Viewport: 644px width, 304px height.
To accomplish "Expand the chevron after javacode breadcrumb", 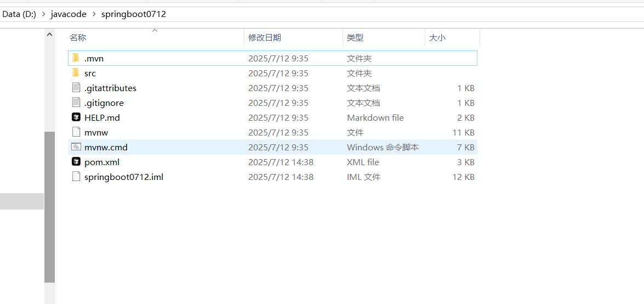I will coord(94,14).
